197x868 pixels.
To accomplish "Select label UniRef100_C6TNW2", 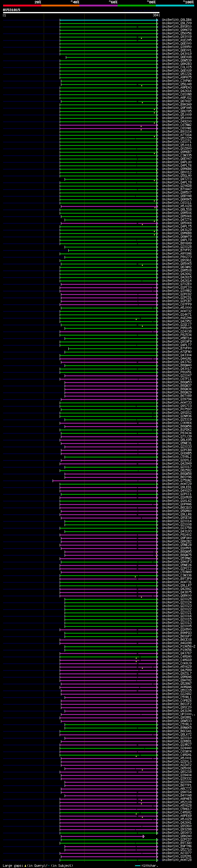I will tap(177, 125).
